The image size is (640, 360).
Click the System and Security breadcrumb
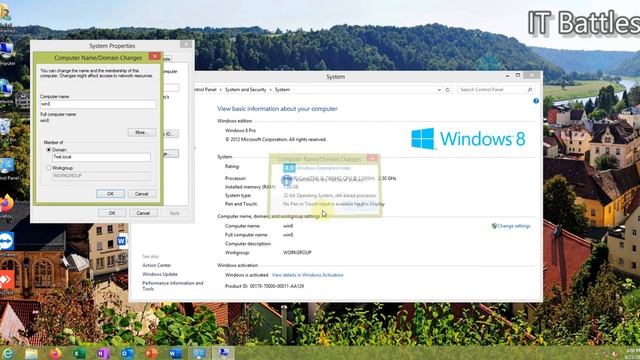[x=245, y=89]
